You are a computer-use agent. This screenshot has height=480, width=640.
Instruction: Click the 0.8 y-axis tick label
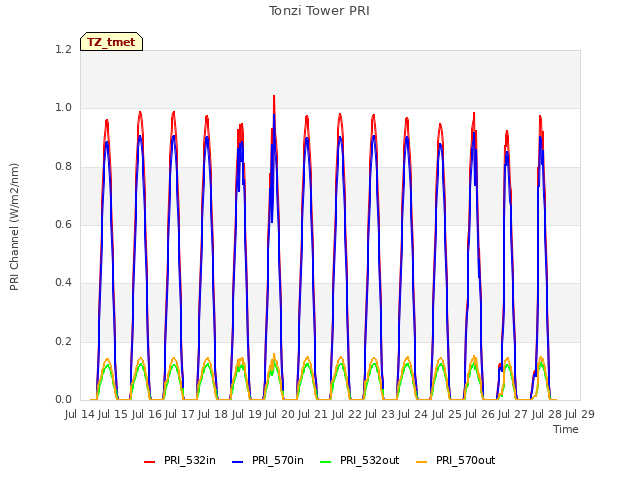click(63, 166)
